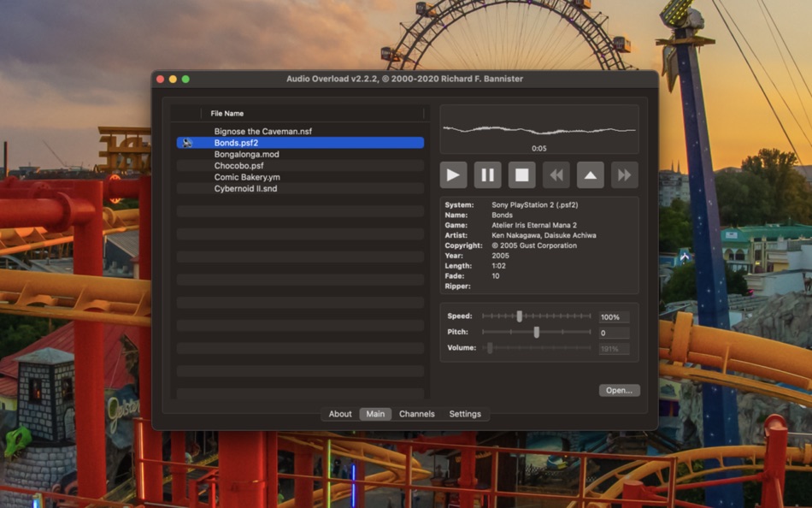Click the speaker icon beside Bonds.psf2
Screen dimensions: 812x508
pos(186,143)
